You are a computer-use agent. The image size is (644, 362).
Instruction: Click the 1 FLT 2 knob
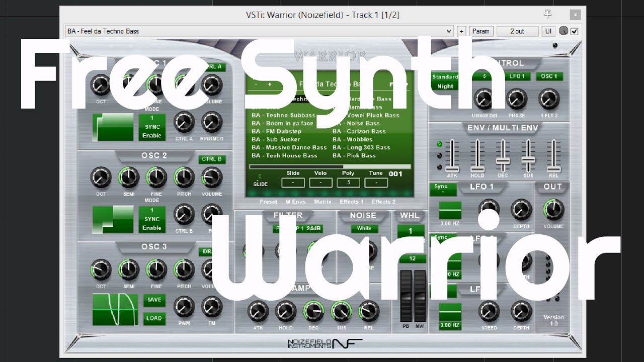pyautogui.click(x=549, y=100)
